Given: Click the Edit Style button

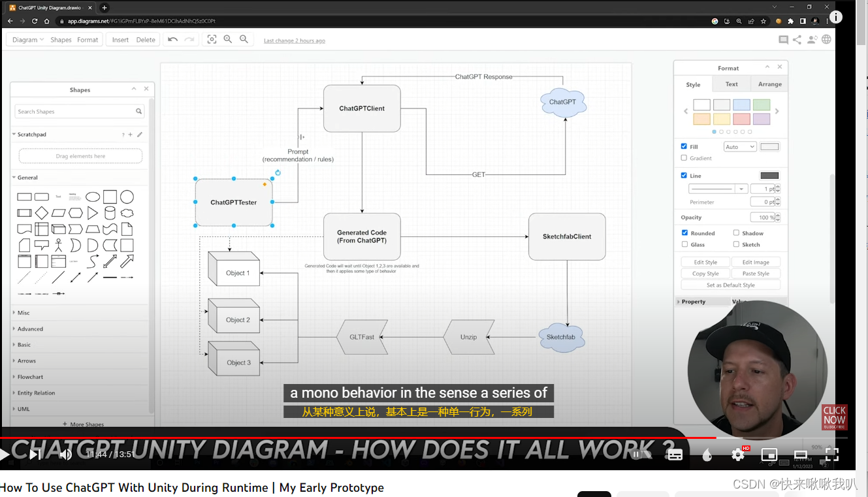Looking at the screenshot, I should click(705, 262).
